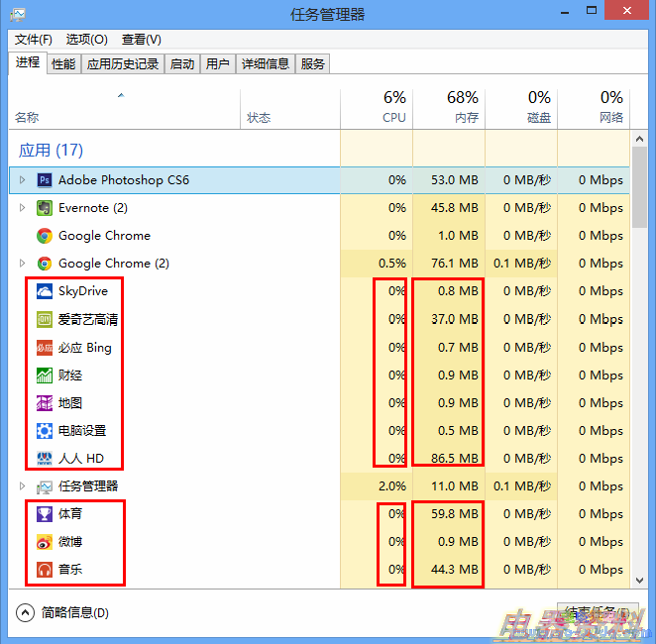The image size is (656, 644).
Task: Expand the 任务管理器 process row
Action: [23, 486]
